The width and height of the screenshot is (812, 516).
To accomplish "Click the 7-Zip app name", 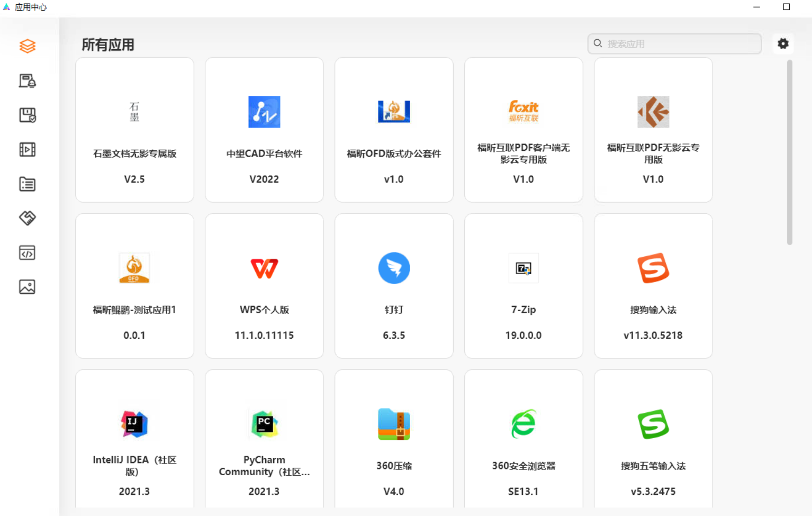I will click(524, 310).
